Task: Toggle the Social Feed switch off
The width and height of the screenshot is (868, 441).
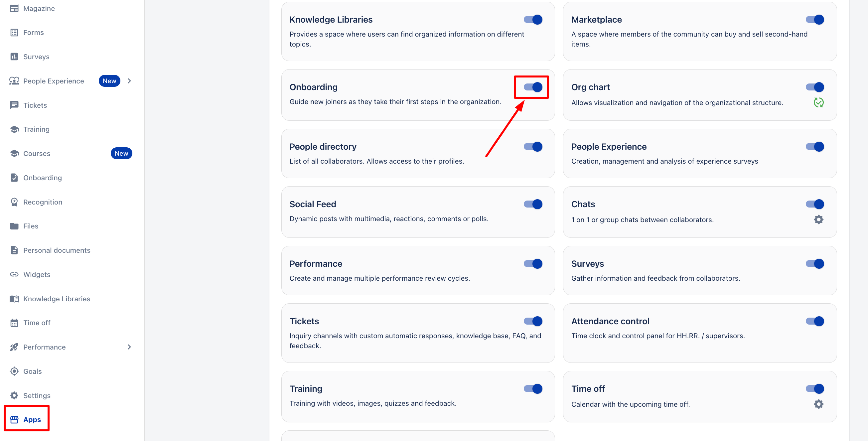Action: (x=533, y=204)
